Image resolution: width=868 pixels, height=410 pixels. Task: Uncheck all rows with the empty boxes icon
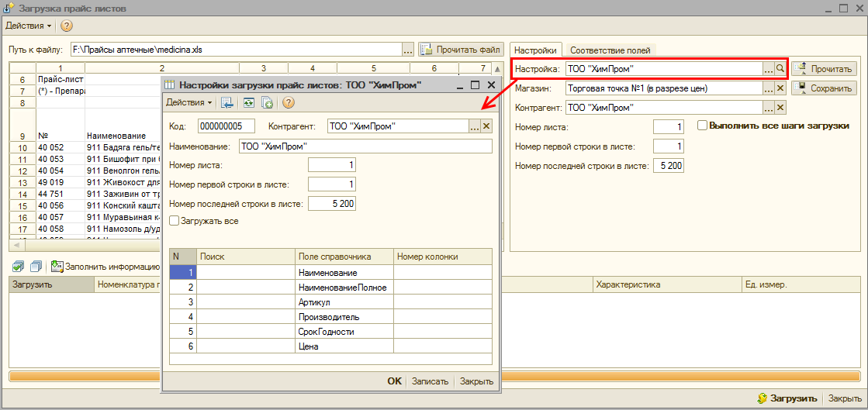point(35,267)
